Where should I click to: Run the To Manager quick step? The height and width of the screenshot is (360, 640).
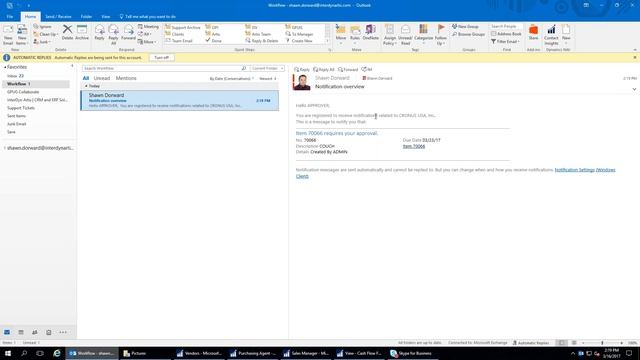299,34
